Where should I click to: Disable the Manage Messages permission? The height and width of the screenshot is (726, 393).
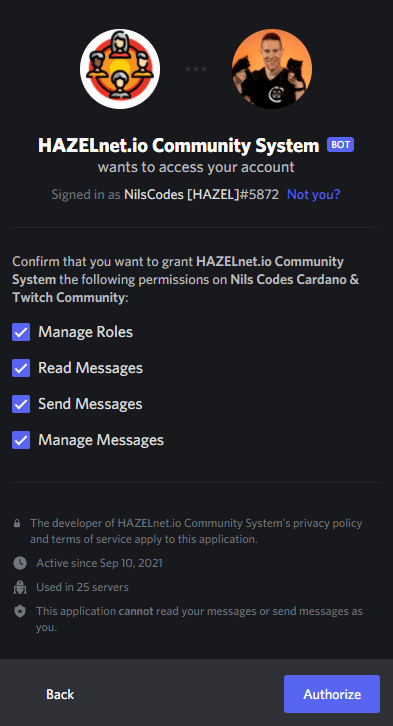[x=21, y=440]
